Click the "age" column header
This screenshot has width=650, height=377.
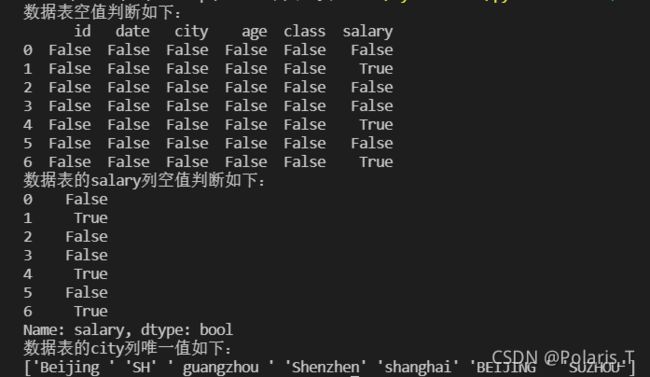pyautogui.click(x=254, y=33)
